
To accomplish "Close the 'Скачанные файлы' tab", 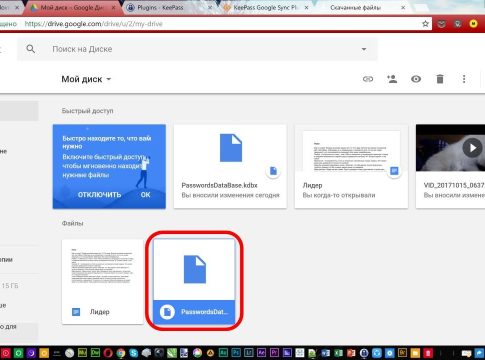I will (403, 7).
